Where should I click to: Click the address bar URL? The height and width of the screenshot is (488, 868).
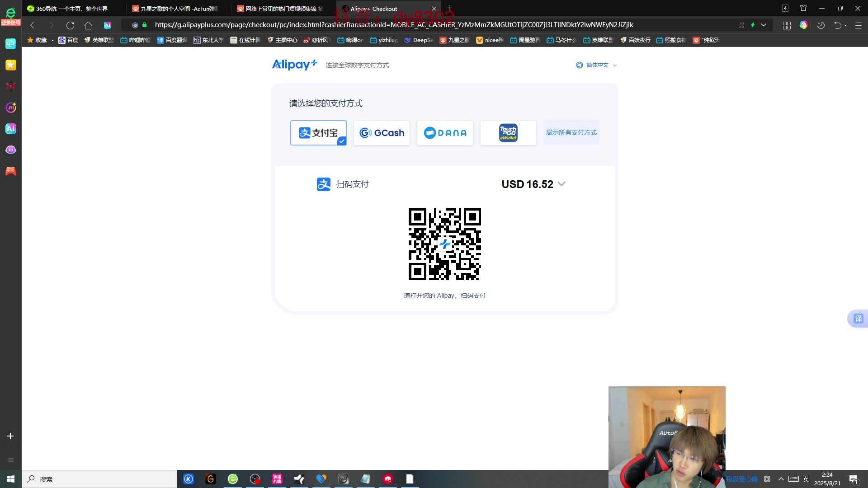click(393, 25)
